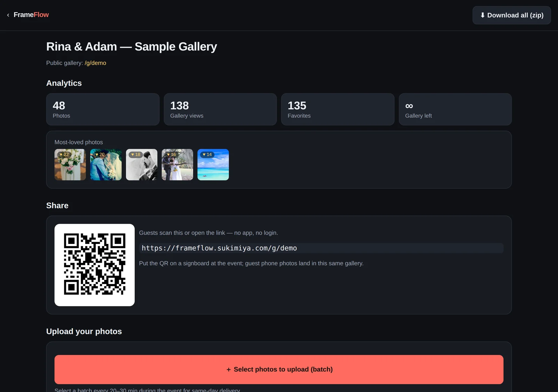
Task: Select the frameflow.sukimiya.com/g/demo share URL
Action: click(321, 248)
